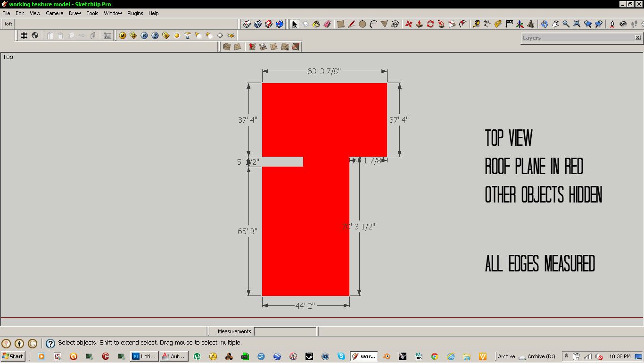Open the Paint Bucket tool
This screenshot has width=644, height=363.
click(315, 24)
